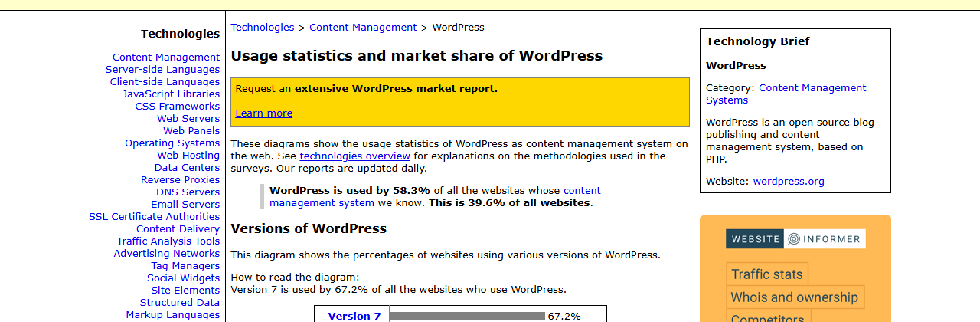Screen dimensions: 980x322
Task: Open Email Servers category
Action: tap(185, 204)
